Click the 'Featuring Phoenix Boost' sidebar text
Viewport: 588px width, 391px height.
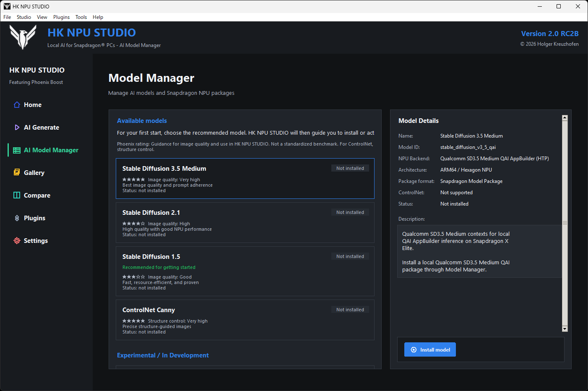click(36, 82)
